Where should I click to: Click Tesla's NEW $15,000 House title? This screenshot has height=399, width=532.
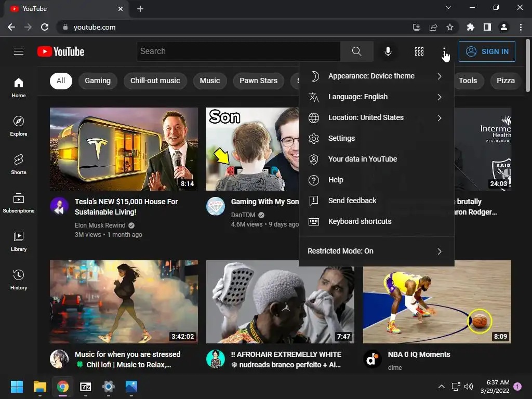126,207
